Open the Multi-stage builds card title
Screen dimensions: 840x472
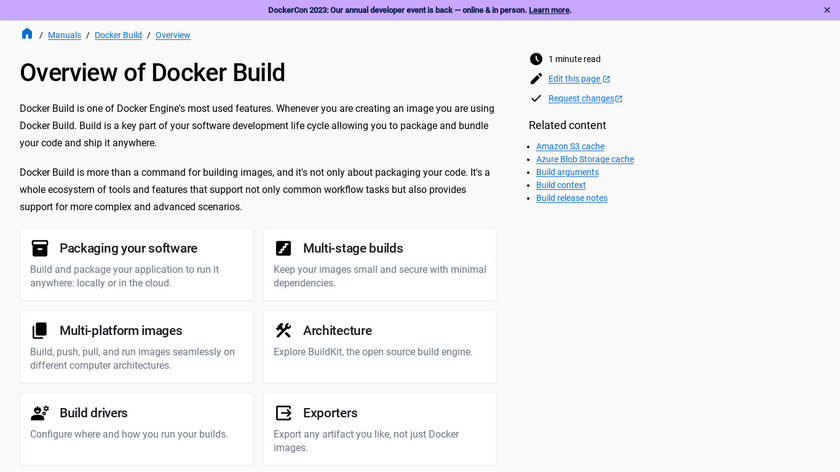click(x=353, y=248)
